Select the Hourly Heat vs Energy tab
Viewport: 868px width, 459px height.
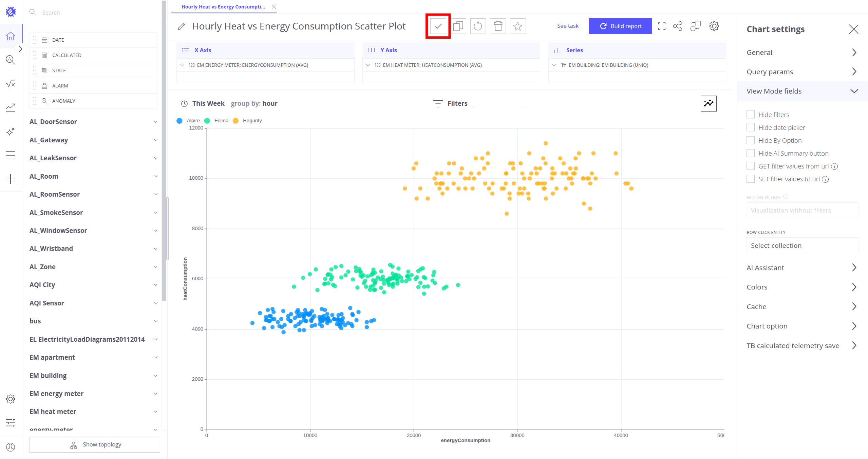pos(223,7)
